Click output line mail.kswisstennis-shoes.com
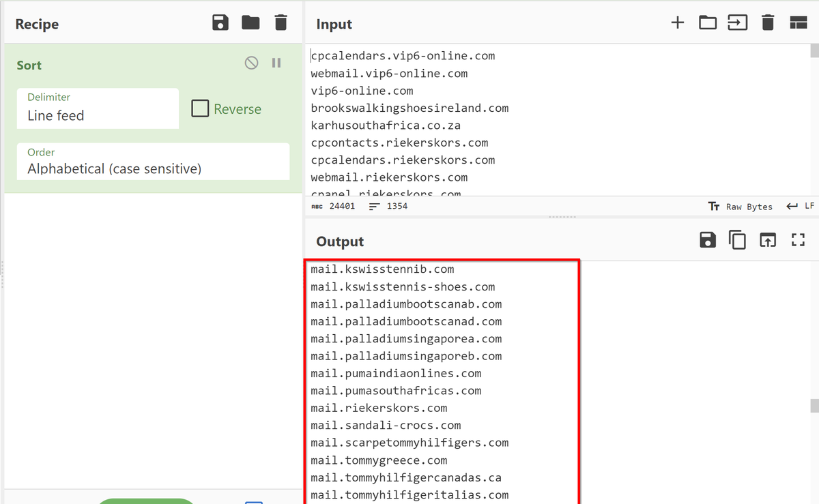The width and height of the screenshot is (819, 504). click(x=403, y=287)
